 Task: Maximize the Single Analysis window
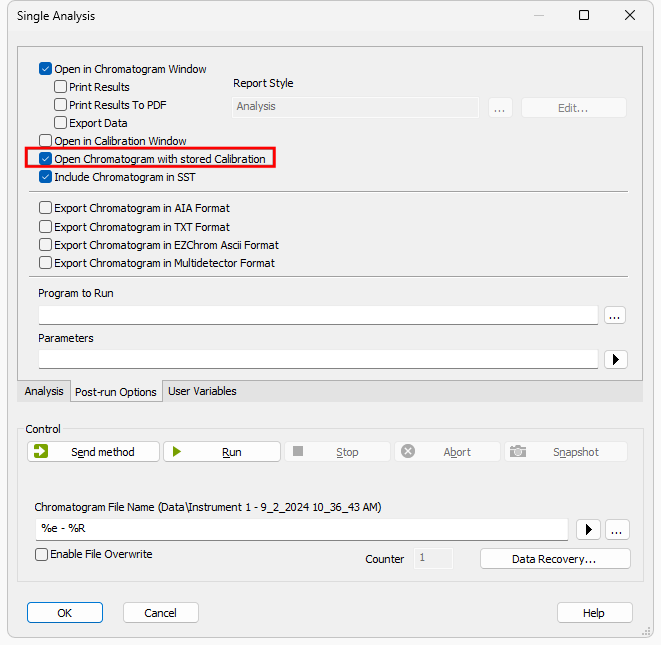(x=584, y=16)
